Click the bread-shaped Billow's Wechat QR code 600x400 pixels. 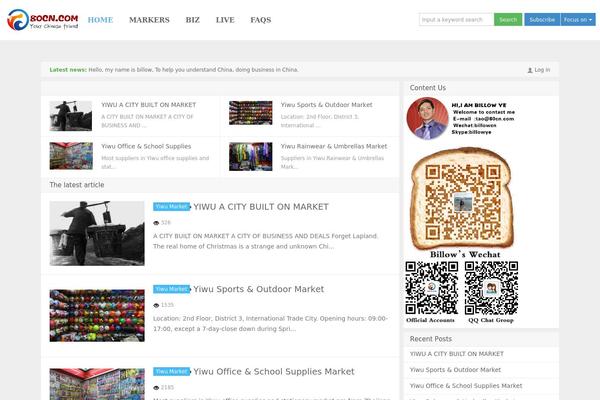point(463,199)
